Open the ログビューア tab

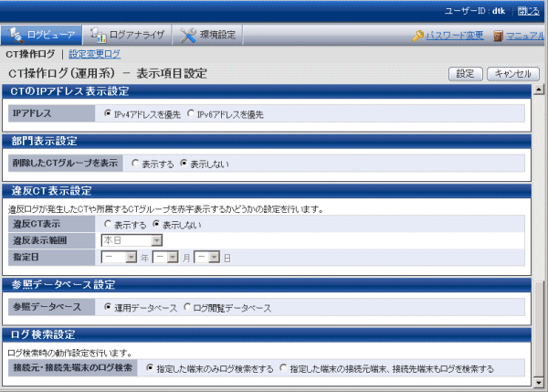[41, 35]
